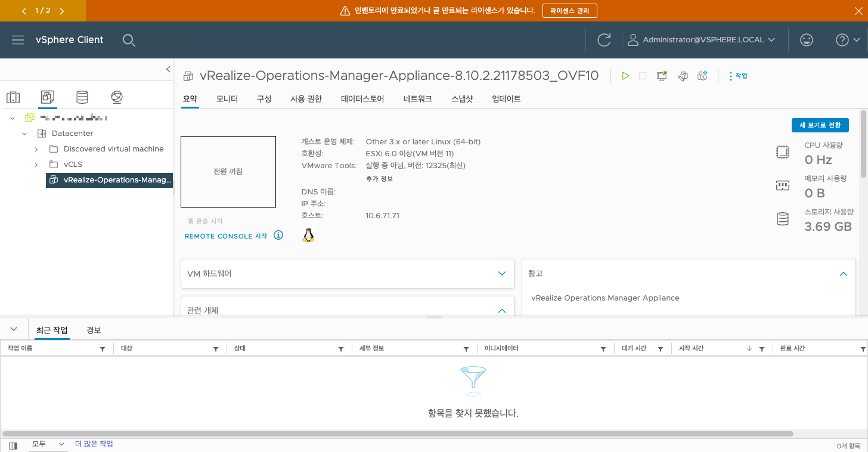Open the 네트워크 tab
This screenshot has height=452, width=868.
pyautogui.click(x=418, y=99)
